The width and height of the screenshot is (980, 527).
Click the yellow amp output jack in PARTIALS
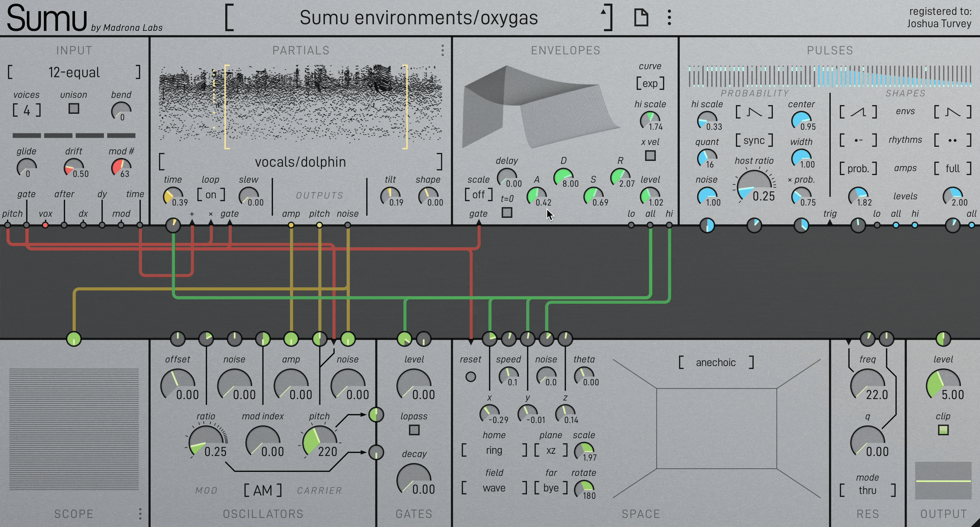tap(291, 225)
